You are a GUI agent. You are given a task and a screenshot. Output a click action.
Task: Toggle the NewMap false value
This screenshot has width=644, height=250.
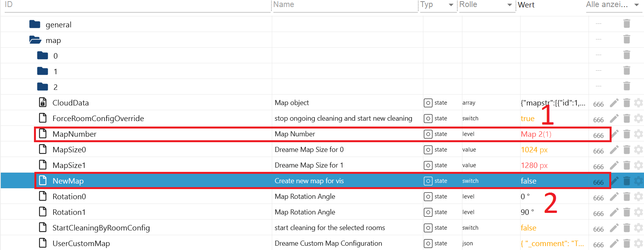tap(528, 181)
